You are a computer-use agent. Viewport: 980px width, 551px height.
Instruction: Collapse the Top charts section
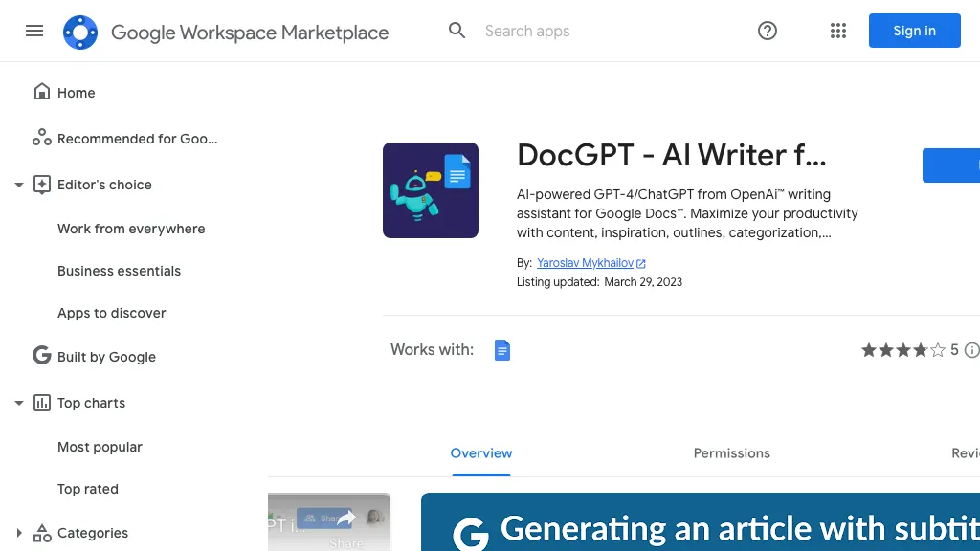tap(19, 403)
